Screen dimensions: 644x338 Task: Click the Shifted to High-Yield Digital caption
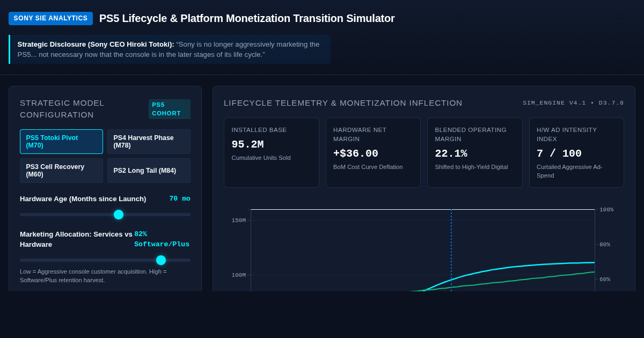(x=471, y=167)
